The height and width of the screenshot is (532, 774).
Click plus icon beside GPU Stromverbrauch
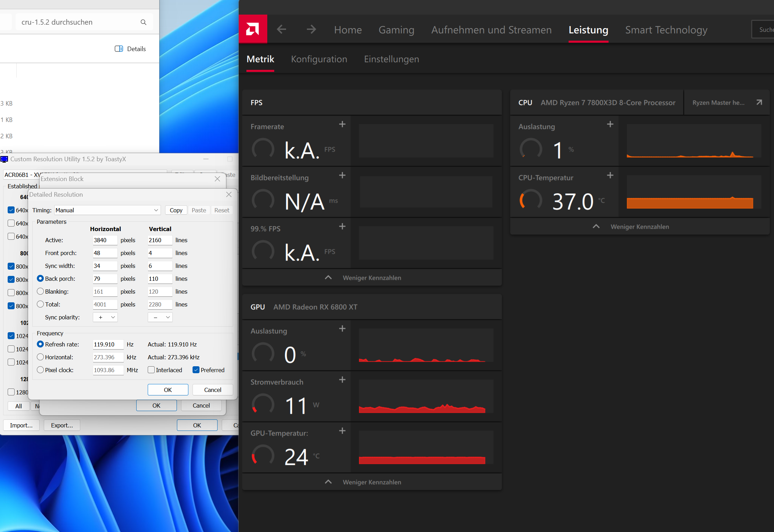(342, 380)
